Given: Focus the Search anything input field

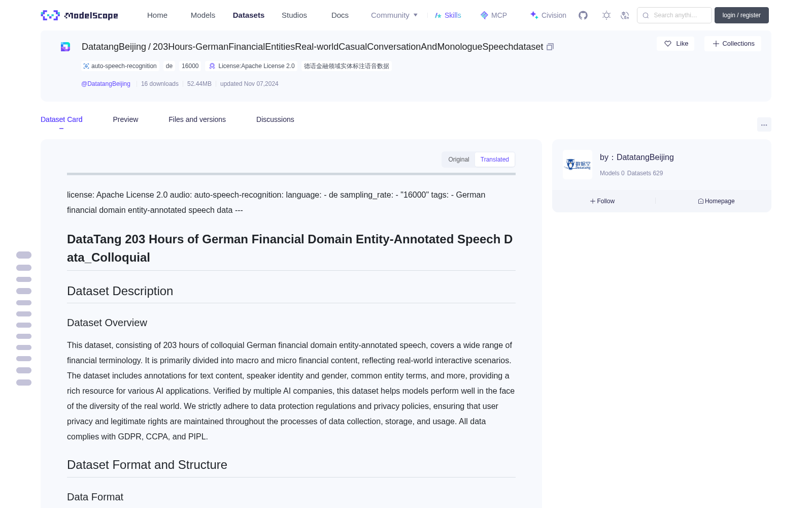Looking at the screenshot, I should [674, 15].
